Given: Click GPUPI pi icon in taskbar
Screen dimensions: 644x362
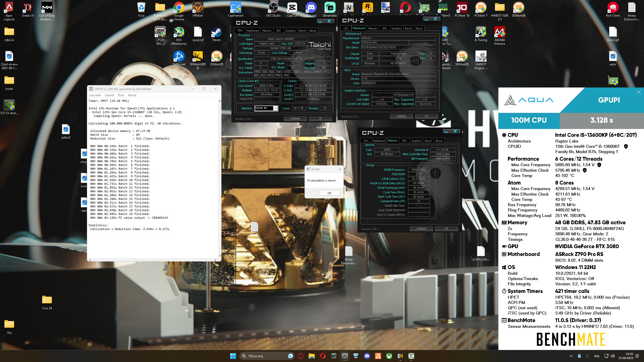Looking at the screenshot, I should pyautogui.click(x=411, y=356).
